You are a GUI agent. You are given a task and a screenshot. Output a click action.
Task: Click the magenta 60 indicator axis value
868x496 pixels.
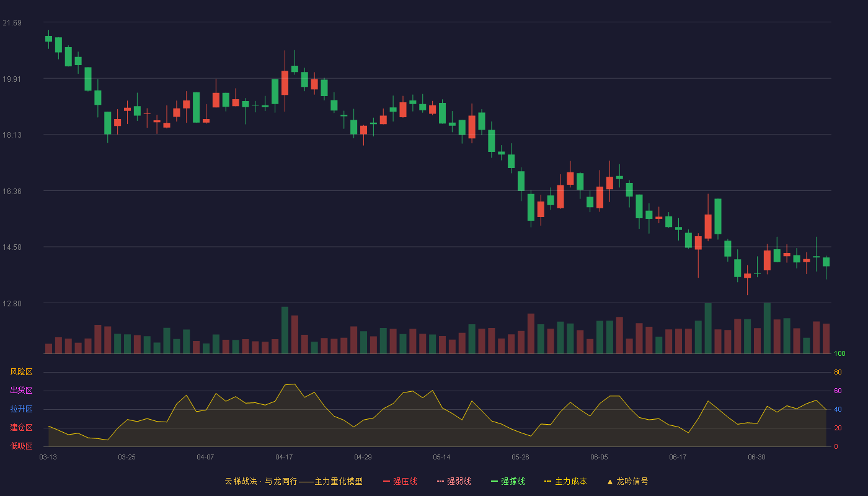838,391
